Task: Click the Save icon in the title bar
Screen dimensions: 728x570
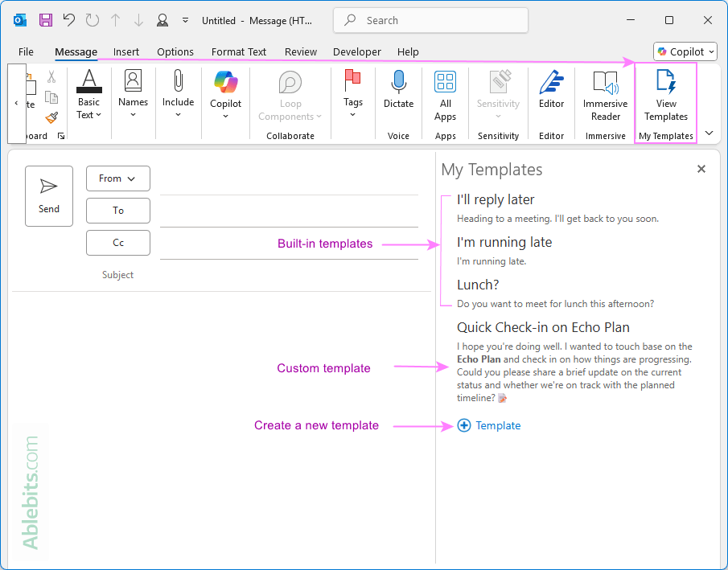Action: 46,20
